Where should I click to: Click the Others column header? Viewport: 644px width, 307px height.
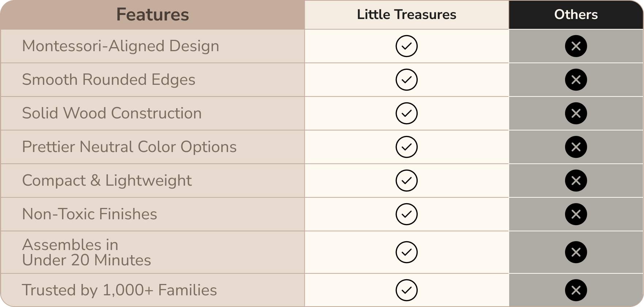coord(576,15)
